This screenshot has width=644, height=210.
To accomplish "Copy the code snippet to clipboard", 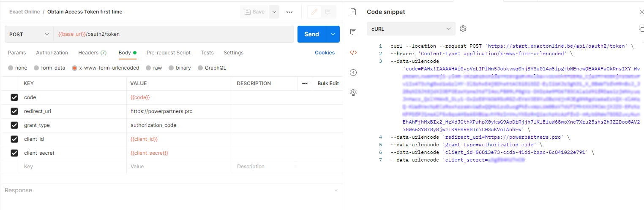I will click(x=641, y=29).
